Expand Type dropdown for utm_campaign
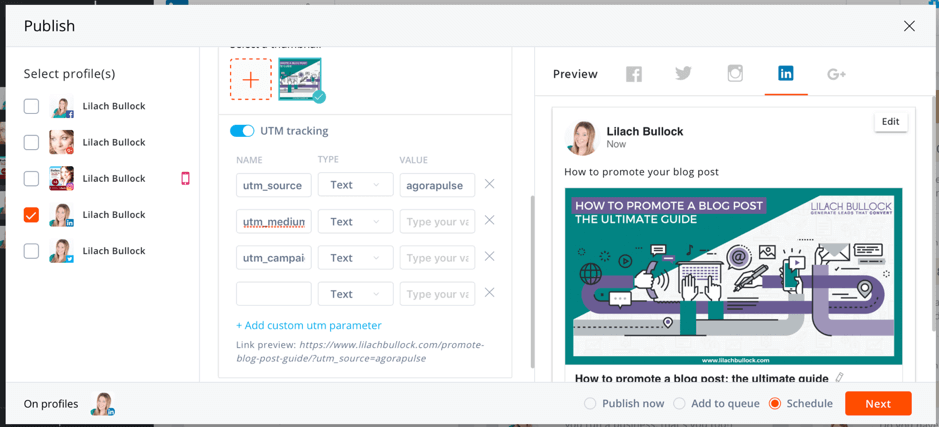Screen dimensions: 939x427 355,258
